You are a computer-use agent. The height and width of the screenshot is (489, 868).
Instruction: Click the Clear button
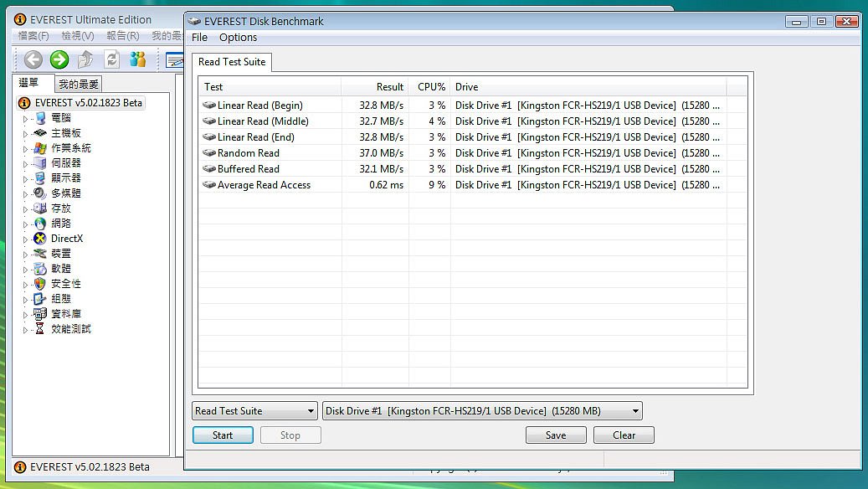624,435
